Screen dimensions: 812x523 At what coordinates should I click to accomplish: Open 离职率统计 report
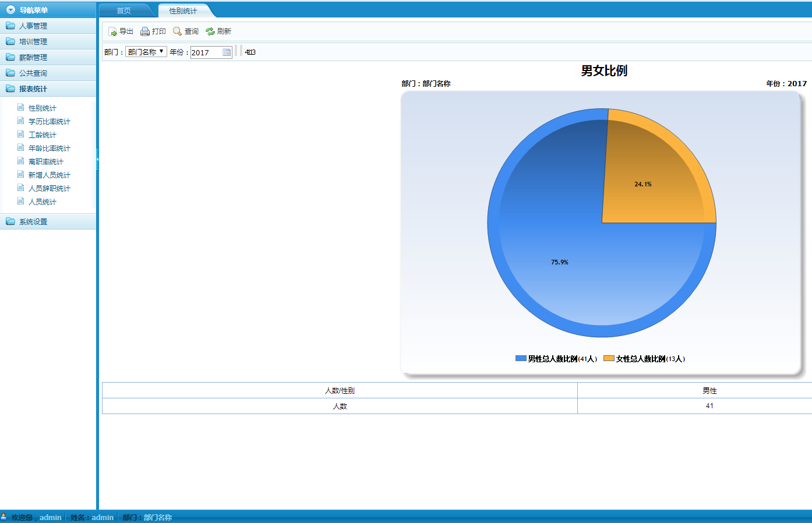click(x=46, y=162)
